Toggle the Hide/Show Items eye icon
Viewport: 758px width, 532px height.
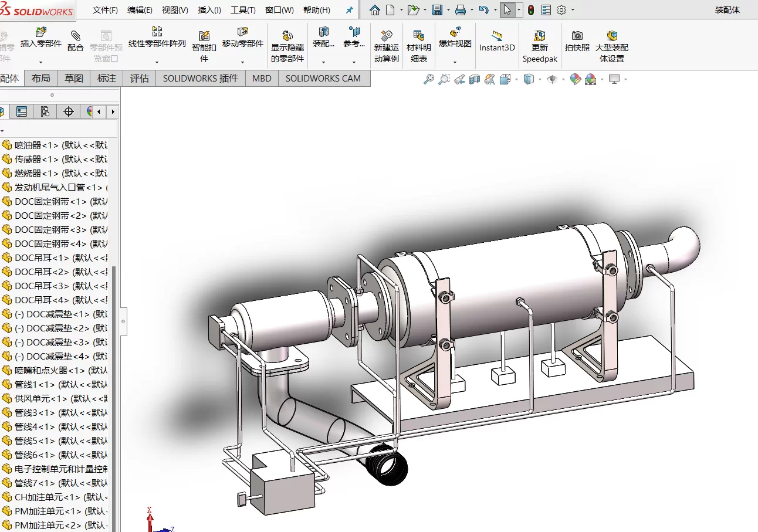click(551, 79)
